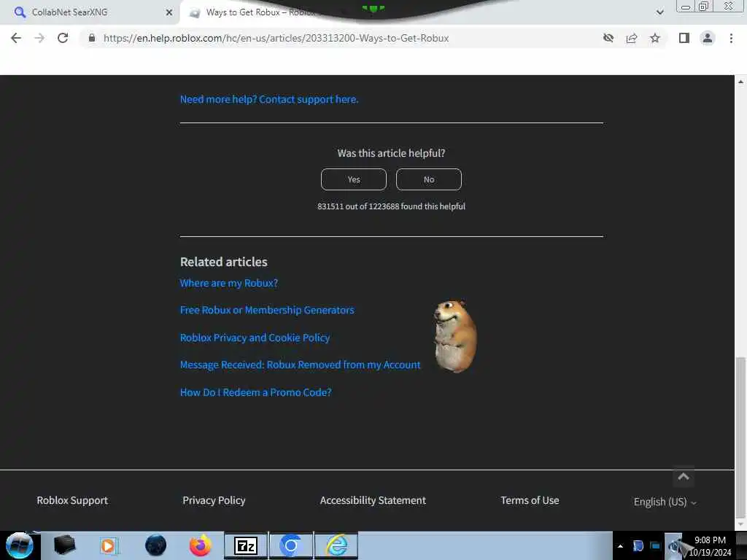
Task: Click the crossed-out eye icon in address bar
Action: click(x=608, y=38)
